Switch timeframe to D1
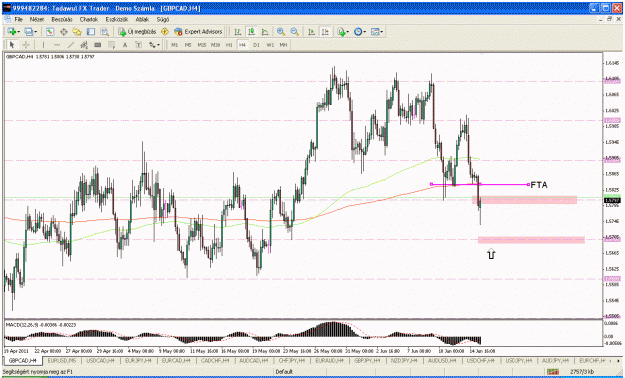This screenshot has width=625, height=378. pyautogui.click(x=256, y=45)
